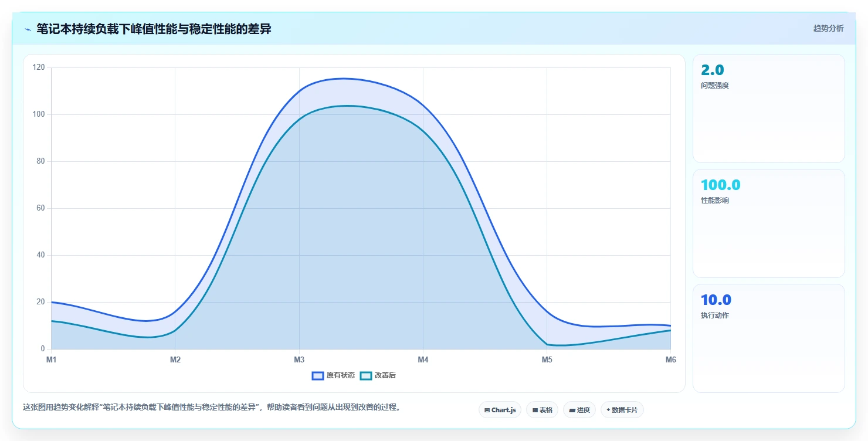Click the Chart.js tag

pos(500,410)
